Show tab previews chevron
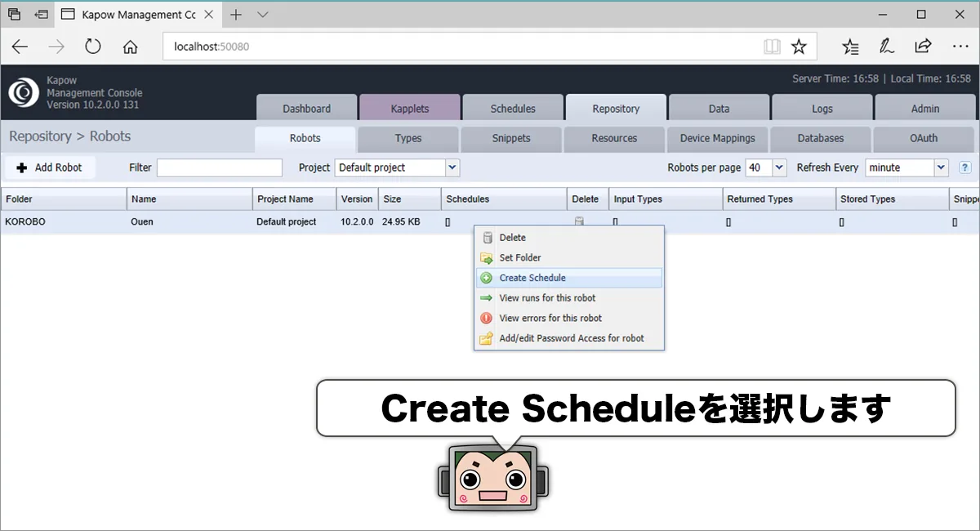Viewport: 980px width, 531px height. [262, 14]
